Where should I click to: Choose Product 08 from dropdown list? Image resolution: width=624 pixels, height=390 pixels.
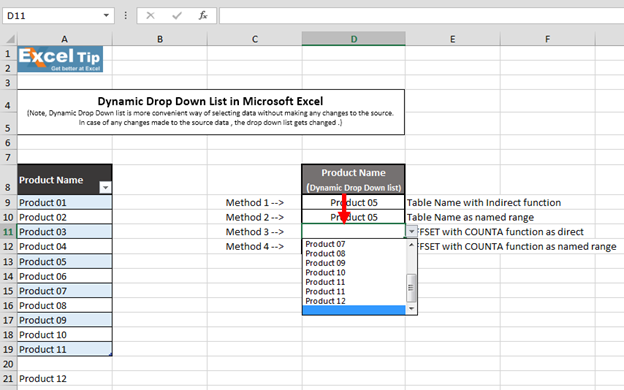coord(354,254)
